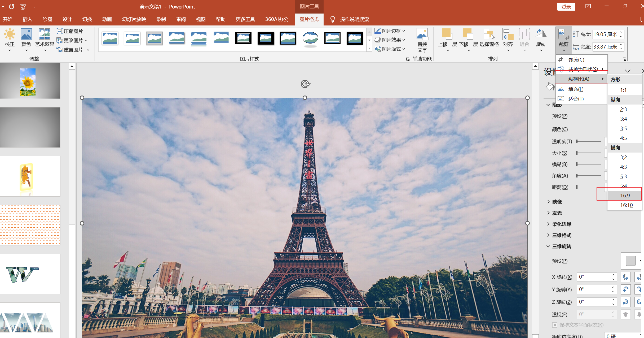The image size is (644, 338).
Task: Click the 登录 sign-in button
Action: point(566,7)
